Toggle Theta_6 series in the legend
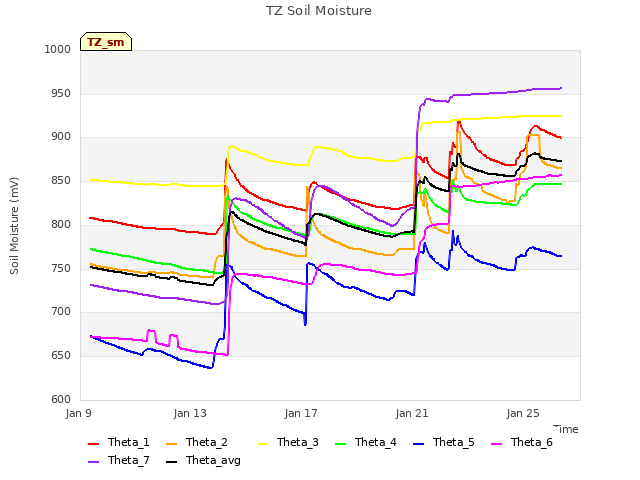Viewport: 640px width, 480px height. pos(522,442)
